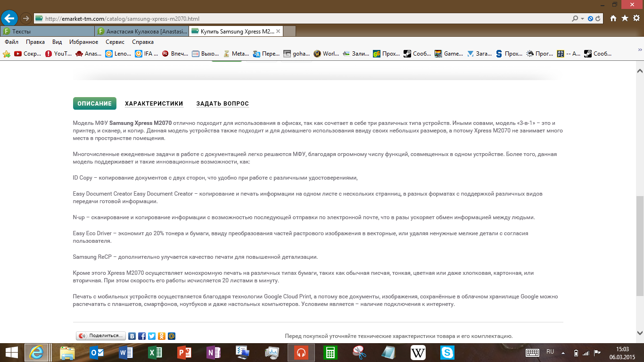Open the network signal tray icon

pyautogui.click(x=586, y=353)
